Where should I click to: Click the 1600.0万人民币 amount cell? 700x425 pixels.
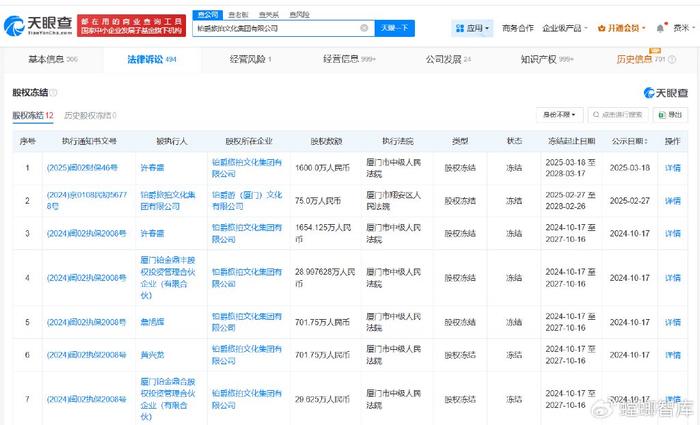coord(322,168)
